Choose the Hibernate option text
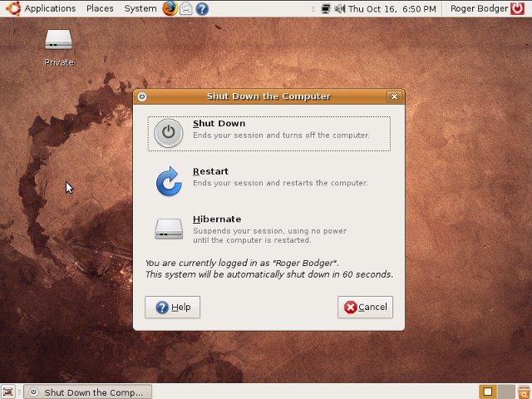Viewport: 532px width, 399px height. click(217, 219)
